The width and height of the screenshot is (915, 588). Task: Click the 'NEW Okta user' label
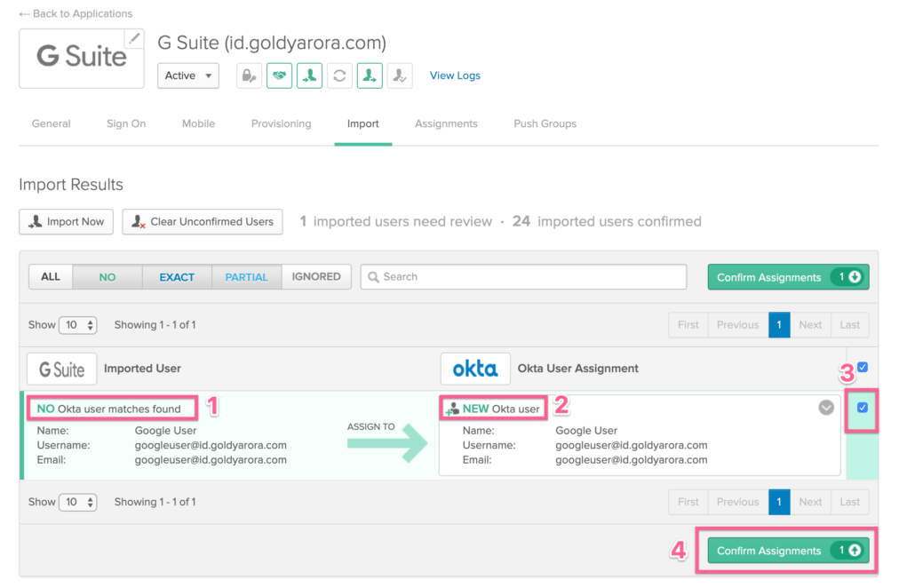pos(501,409)
